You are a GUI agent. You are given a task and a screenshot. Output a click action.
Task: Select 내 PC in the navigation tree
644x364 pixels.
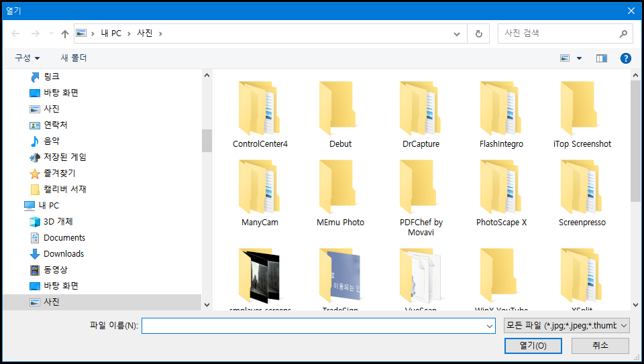pyautogui.click(x=48, y=205)
